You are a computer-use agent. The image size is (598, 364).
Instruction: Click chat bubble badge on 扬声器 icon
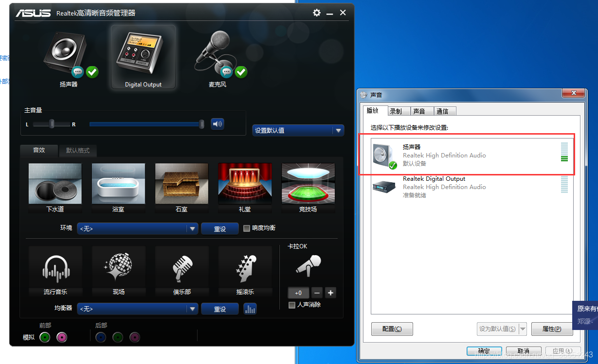(78, 72)
